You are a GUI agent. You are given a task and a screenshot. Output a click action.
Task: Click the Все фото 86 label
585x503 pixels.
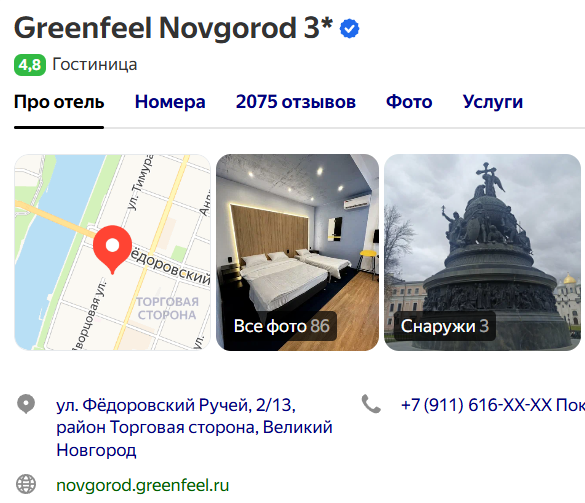coord(282,326)
